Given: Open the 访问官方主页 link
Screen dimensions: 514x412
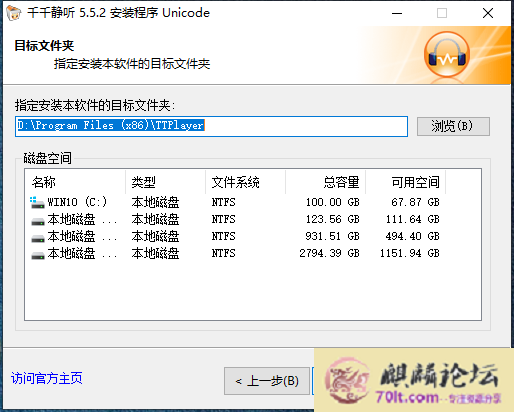Looking at the screenshot, I should point(47,378).
